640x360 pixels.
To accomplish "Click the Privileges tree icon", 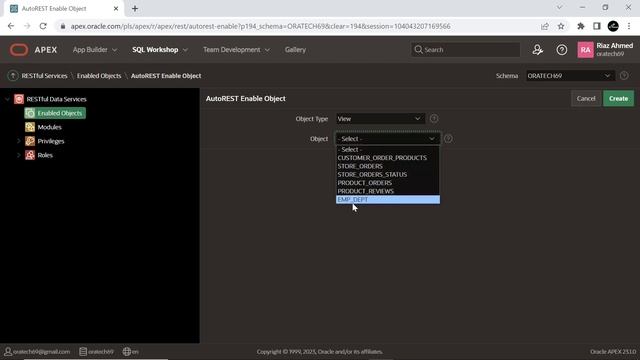I will 30,141.
